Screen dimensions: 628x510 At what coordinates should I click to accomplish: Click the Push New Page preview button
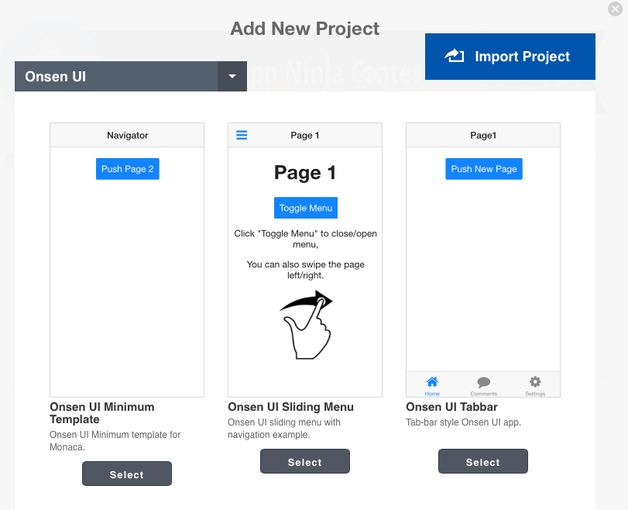484,169
